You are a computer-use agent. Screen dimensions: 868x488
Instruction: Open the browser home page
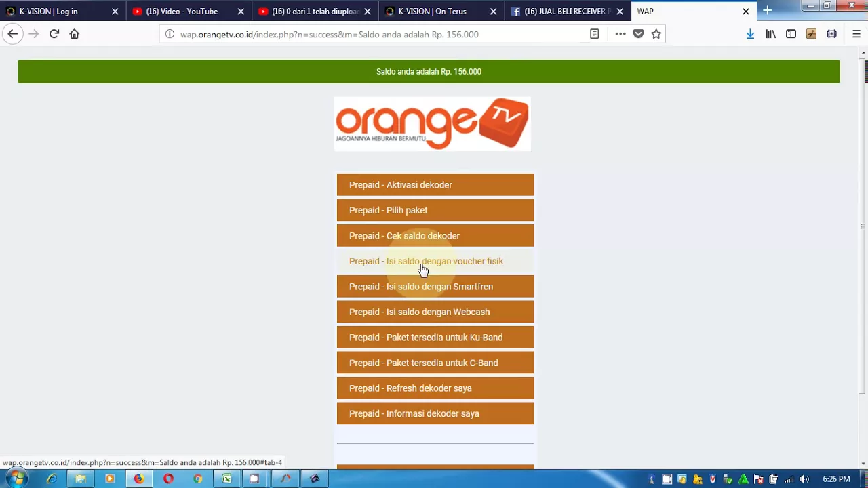(x=75, y=34)
